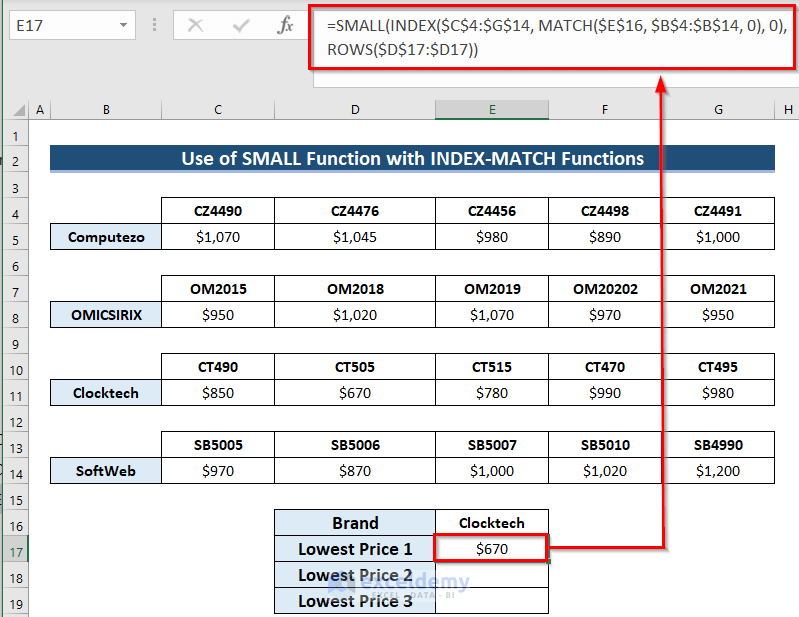Select the OM2019 header cell
Image resolution: width=799 pixels, height=617 pixels.
(x=491, y=290)
